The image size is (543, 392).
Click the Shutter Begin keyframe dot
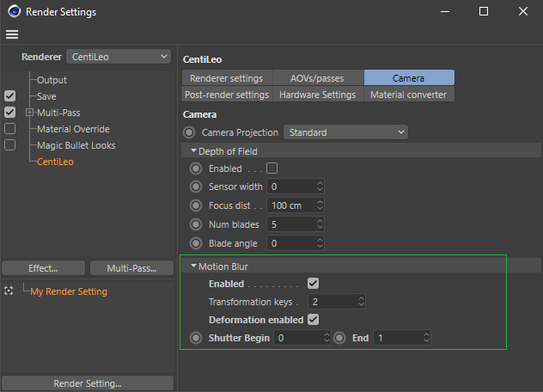pos(196,338)
